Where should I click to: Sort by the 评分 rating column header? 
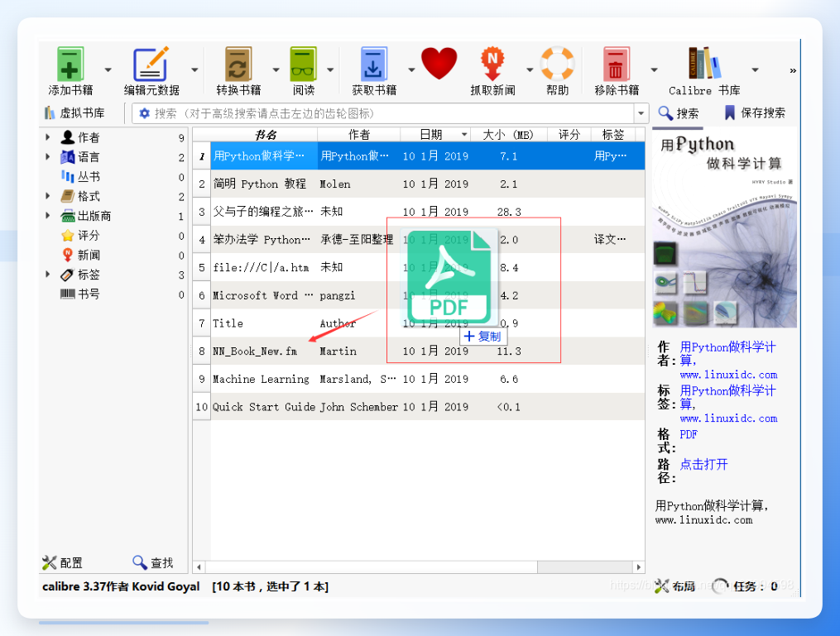coord(569,134)
